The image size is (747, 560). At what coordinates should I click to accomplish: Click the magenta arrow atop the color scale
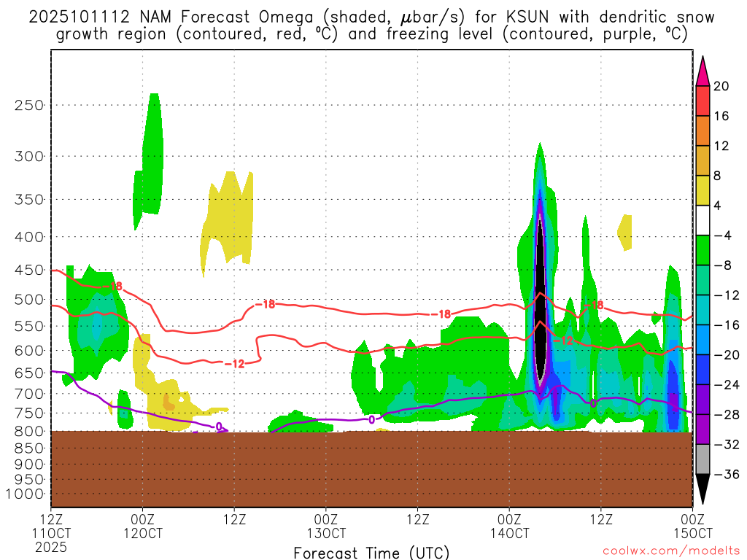click(x=703, y=71)
